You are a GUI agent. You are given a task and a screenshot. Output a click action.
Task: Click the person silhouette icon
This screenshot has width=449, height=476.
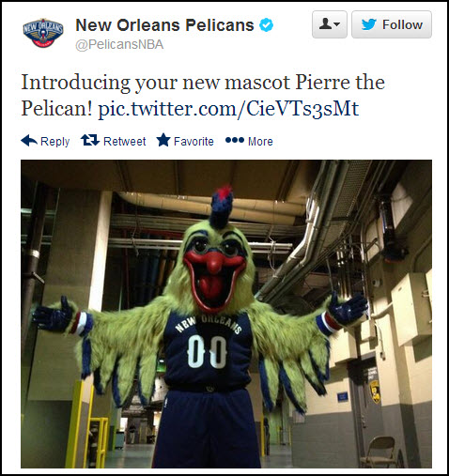pyautogui.click(x=325, y=23)
